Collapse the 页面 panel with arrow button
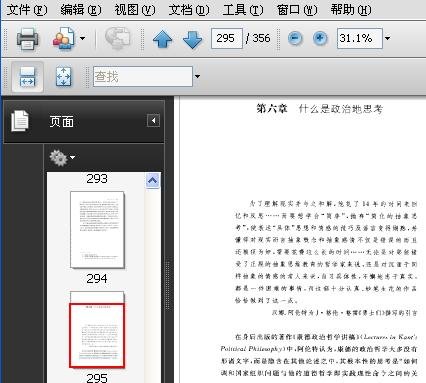The width and height of the screenshot is (426, 383). (153, 120)
